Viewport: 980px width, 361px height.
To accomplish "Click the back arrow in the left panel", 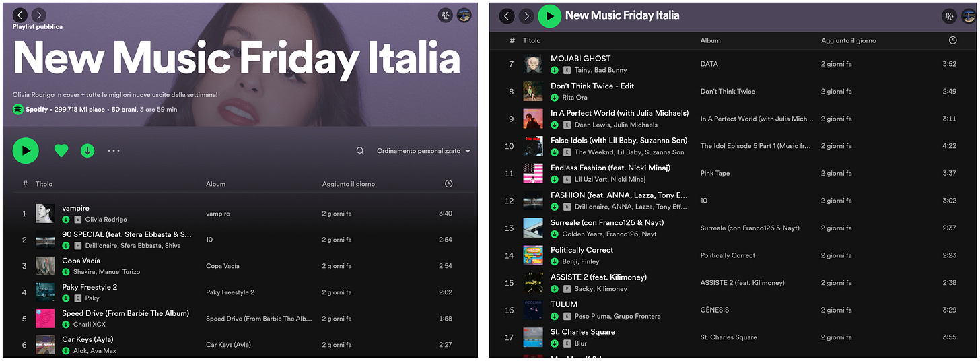I will (20, 15).
